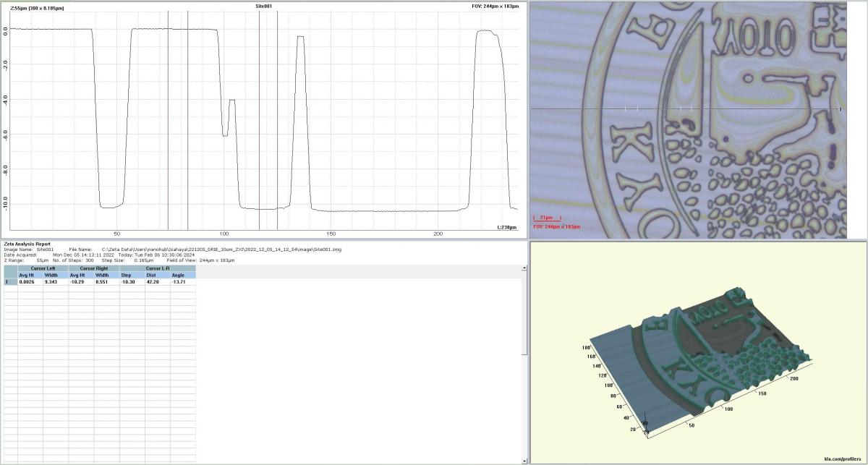Click the -10.0 label on the profile Y axis
This screenshot has height=465, width=868.
pyautogui.click(x=6, y=205)
